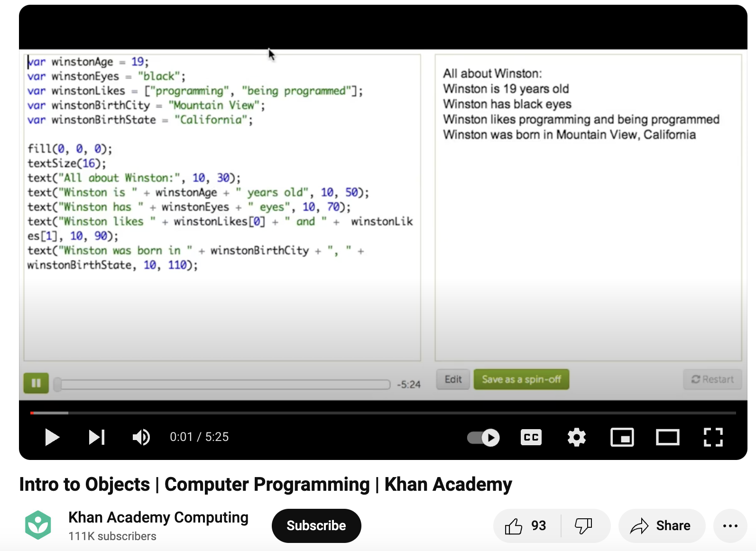The image size is (756, 551).
Task: Click the winstonBirthCity code line
Action: tap(146, 105)
